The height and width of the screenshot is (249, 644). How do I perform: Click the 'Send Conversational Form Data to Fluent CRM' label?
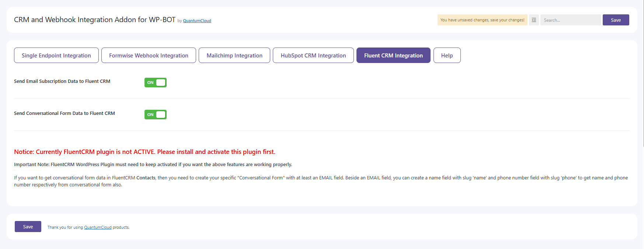(65, 113)
